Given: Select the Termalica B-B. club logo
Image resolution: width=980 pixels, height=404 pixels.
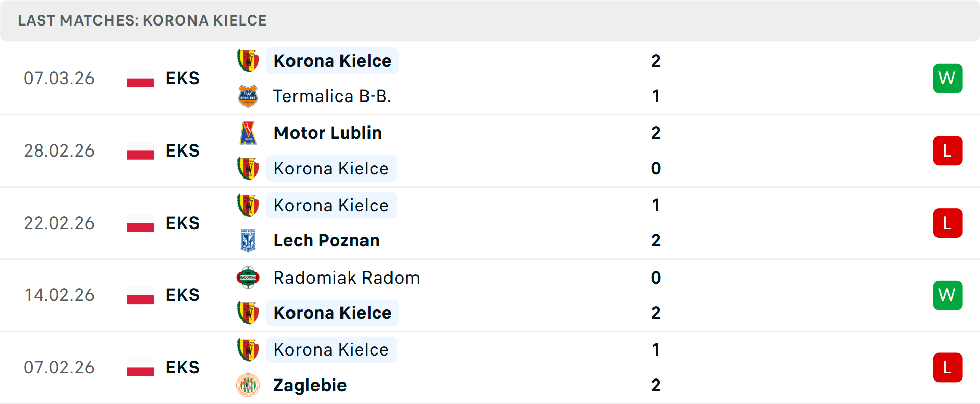Looking at the screenshot, I should coord(248,95).
